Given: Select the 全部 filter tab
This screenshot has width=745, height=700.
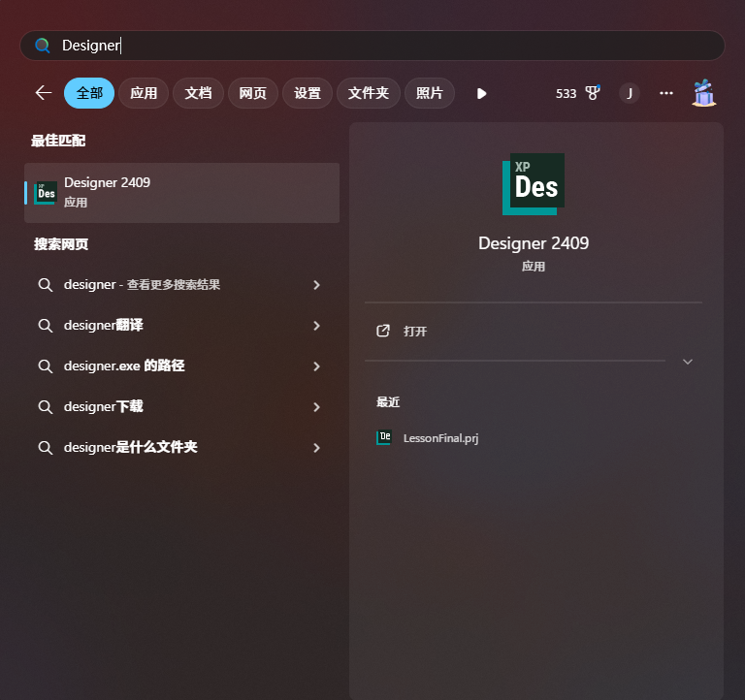Looking at the screenshot, I should pos(89,93).
